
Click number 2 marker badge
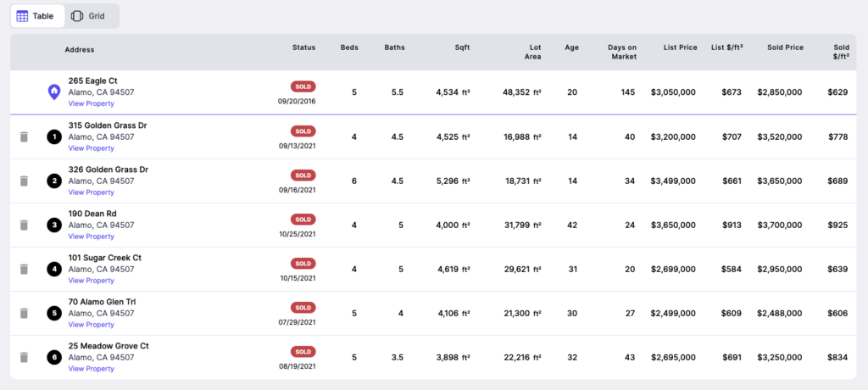pyautogui.click(x=54, y=181)
